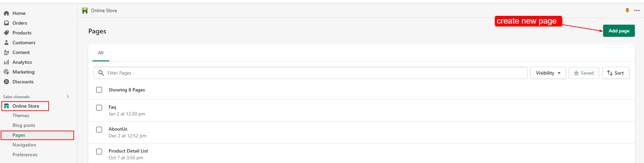Click the Analytics bar chart icon

pyautogui.click(x=6, y=62)
